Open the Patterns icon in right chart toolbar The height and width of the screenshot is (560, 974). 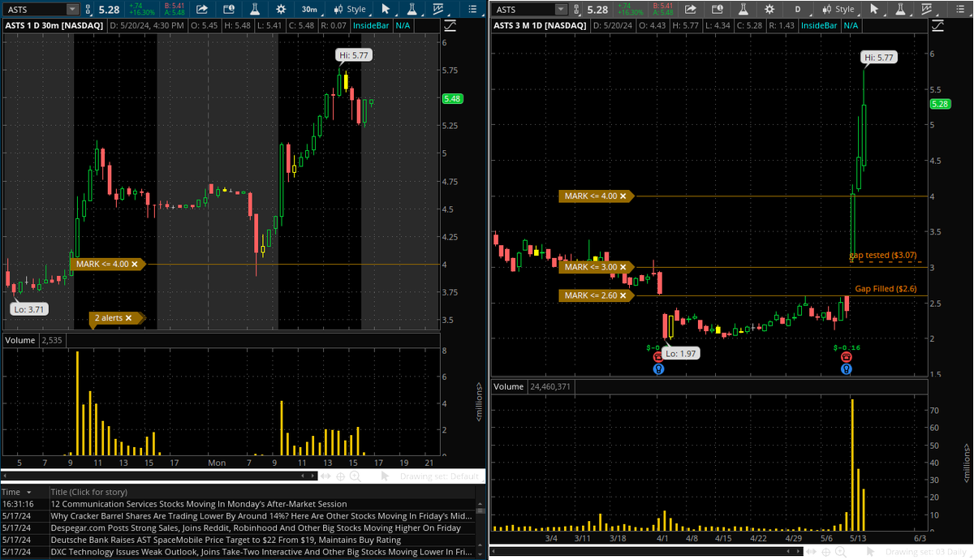[x=929, y=9]
